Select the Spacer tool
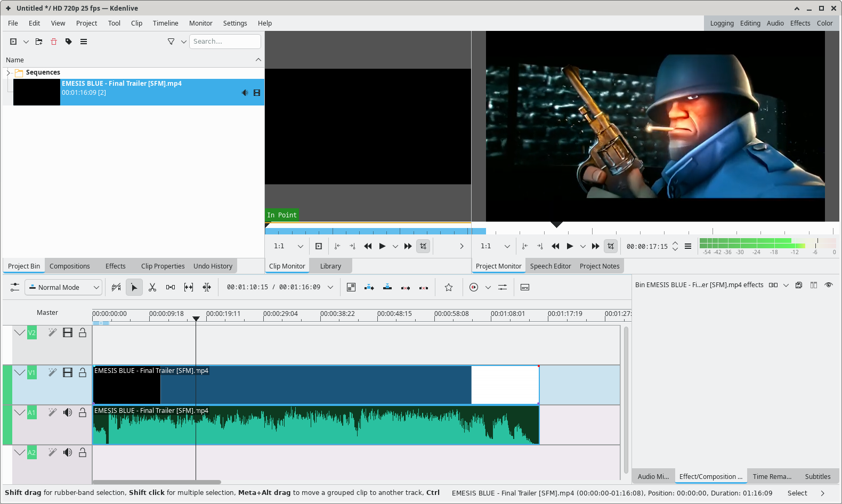 coord(171,287)
